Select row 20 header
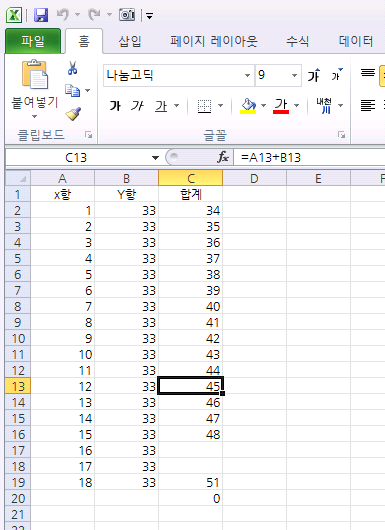This screenshot has width=385, height=530. click(18, 498)
